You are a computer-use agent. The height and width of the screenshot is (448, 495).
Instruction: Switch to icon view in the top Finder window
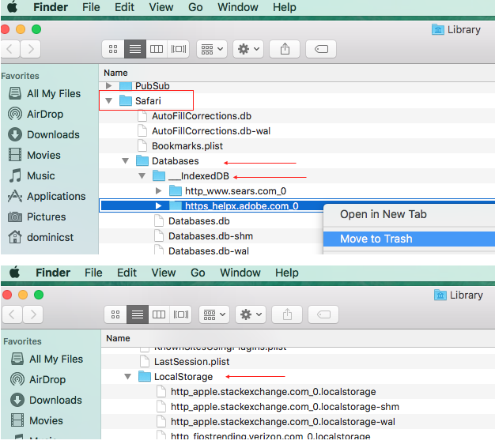113,49
